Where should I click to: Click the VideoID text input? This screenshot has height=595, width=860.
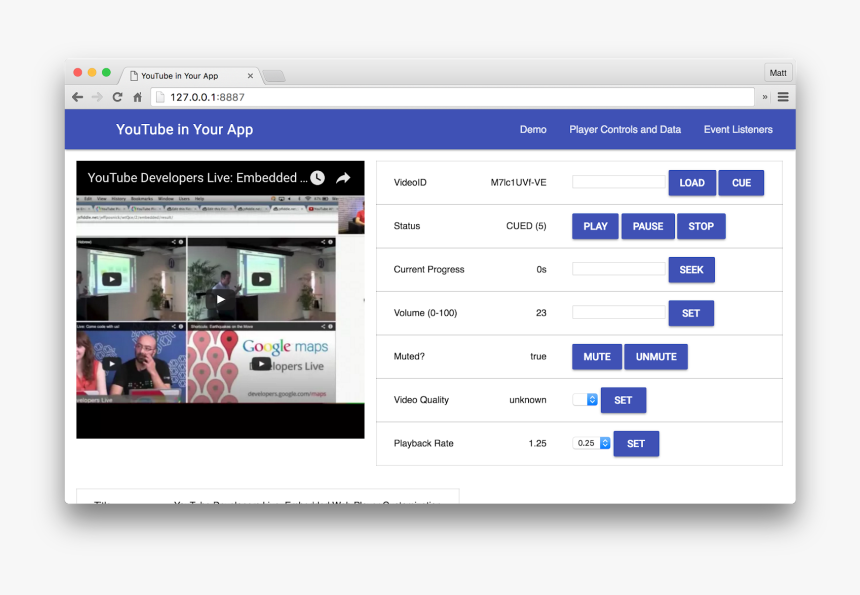619,182
